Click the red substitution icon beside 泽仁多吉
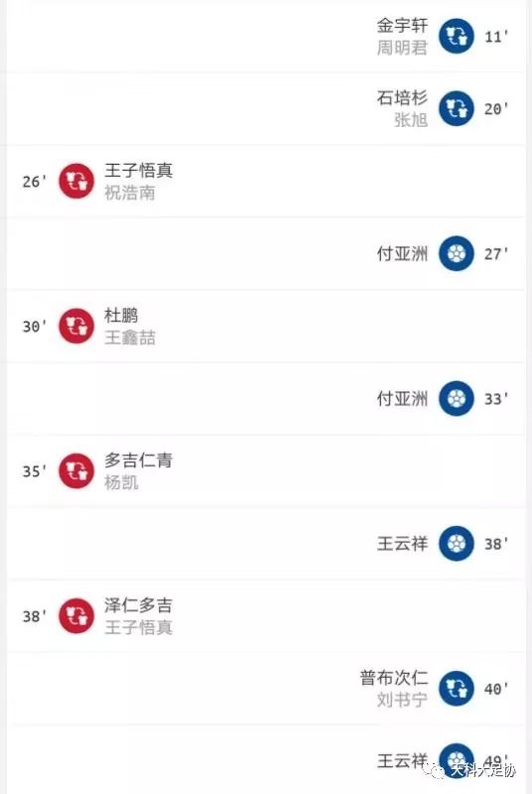The width and height of the screenshot is (532, 794). pyautogui.click(x=76, y=615)
